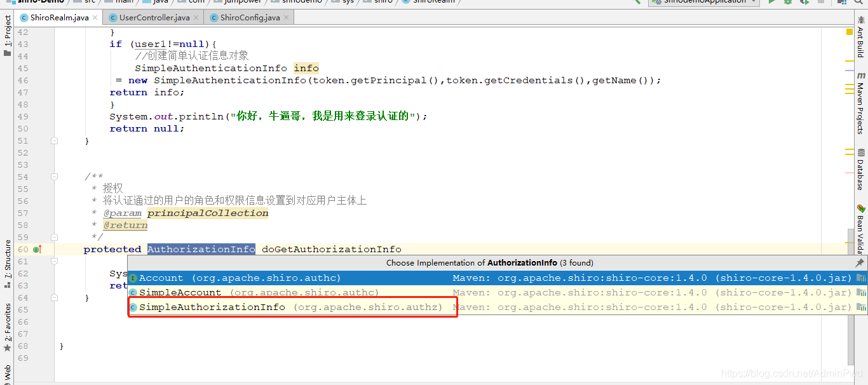Click the @param tag in Javadoc
Screen dimensions: 868x385
(x=122, y=213)
